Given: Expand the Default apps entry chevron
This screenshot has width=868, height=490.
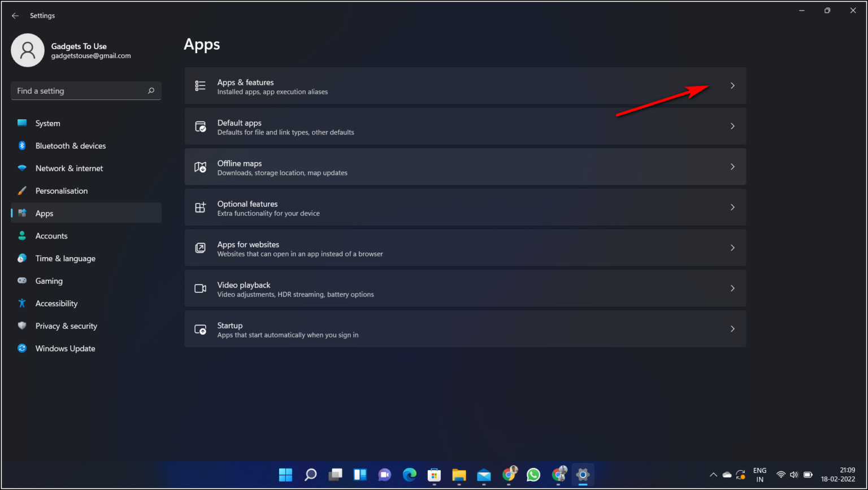Looking at the screenshot, I should 732,126.
